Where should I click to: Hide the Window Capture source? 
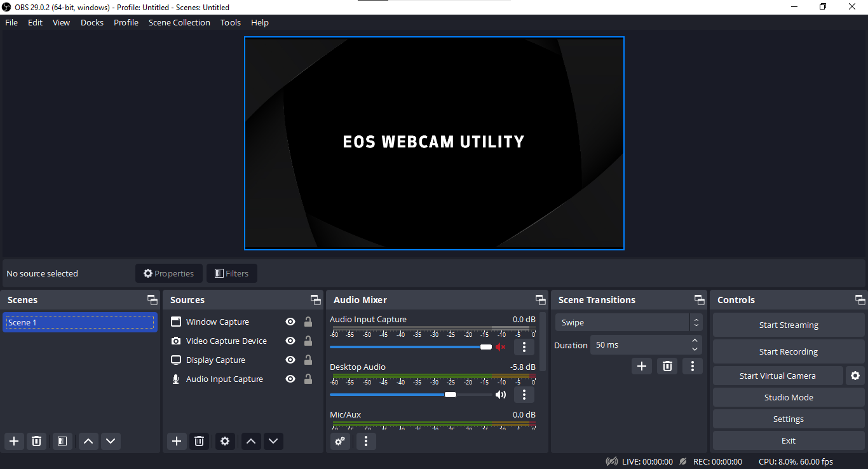click(x=290, y=322)
